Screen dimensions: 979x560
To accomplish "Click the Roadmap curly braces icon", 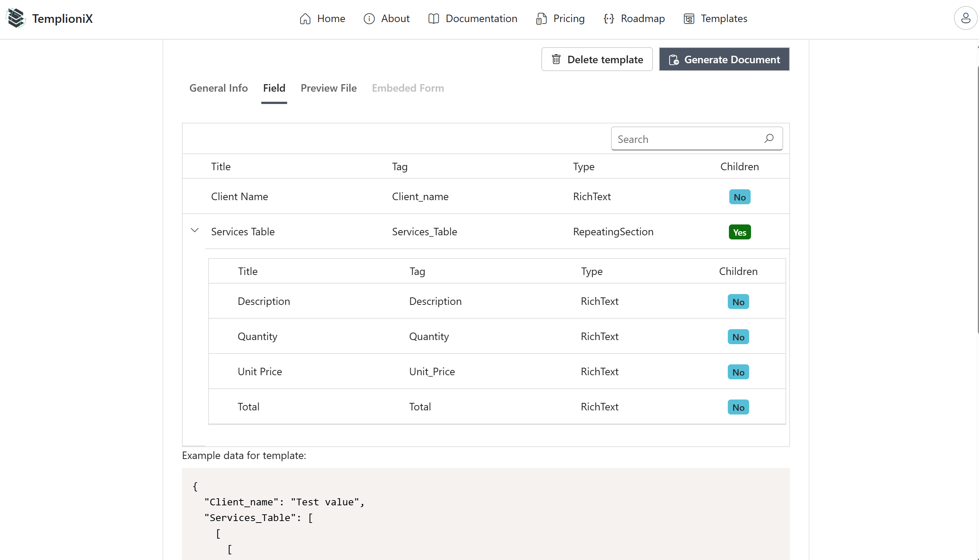I will (x=609, y=18).
